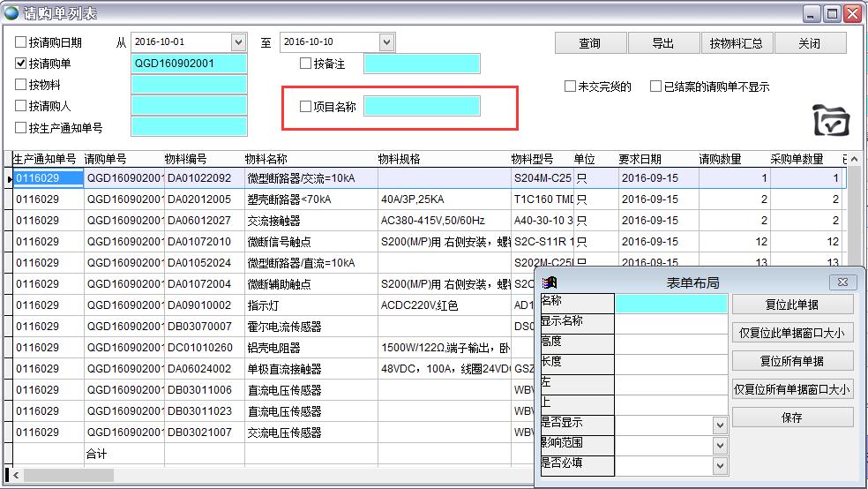Enable the 按请购日期 checkbox

pos(22,42)
